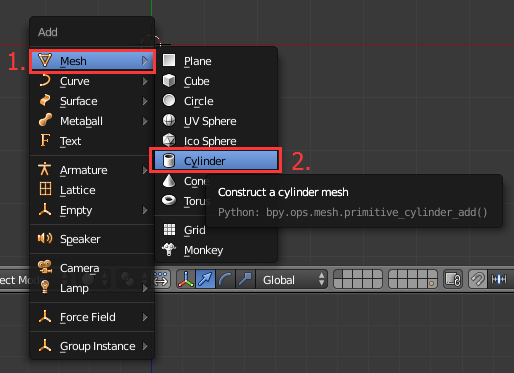Click the Lamp bulb icon
The image size is (514, 373).
pos(45,287)
